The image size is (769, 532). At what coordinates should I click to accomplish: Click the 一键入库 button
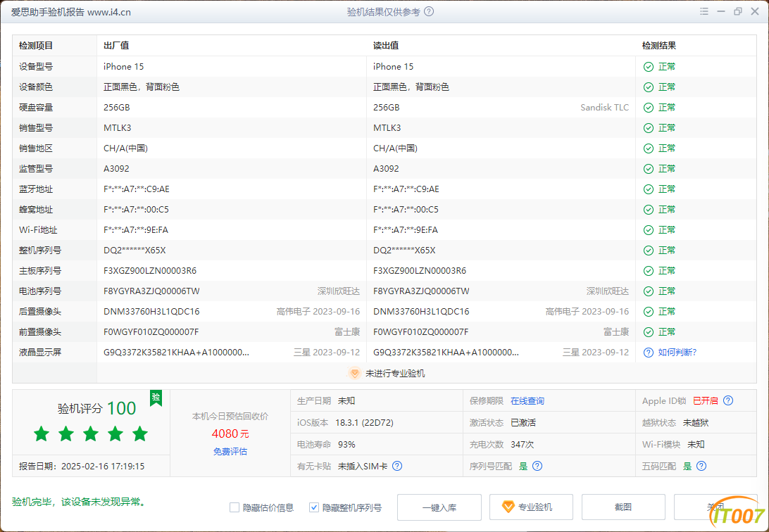tap(439, 507)
